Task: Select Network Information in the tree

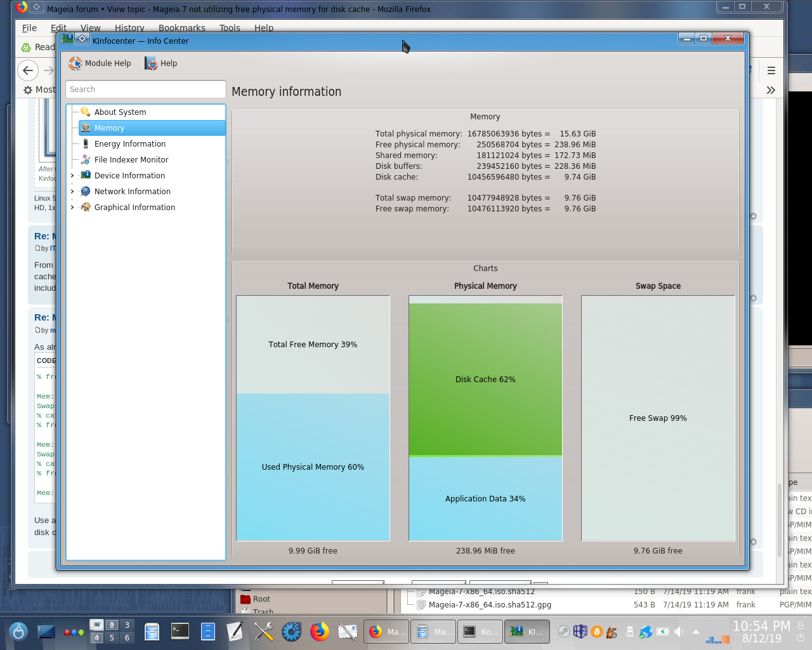Action: click(133, 192)
